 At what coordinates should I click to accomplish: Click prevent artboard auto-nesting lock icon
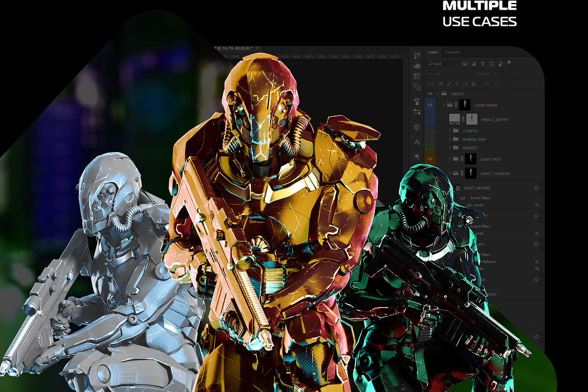pos(465,84)
